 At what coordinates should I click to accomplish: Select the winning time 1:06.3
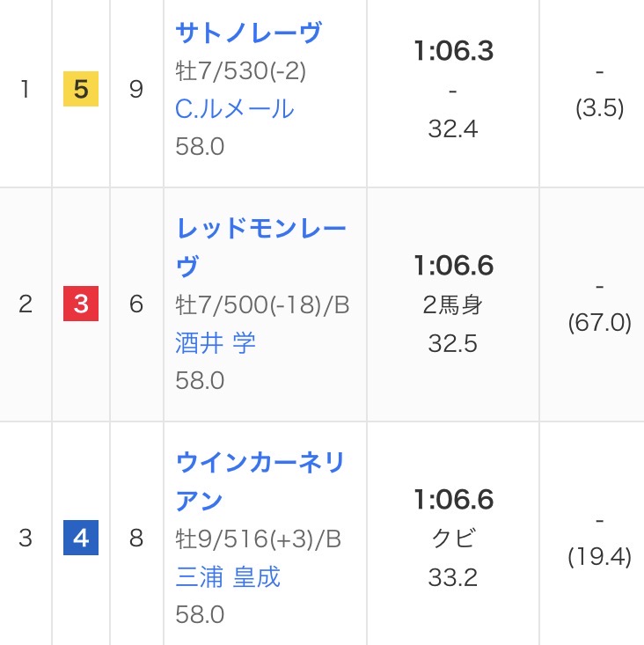coord(453,52)
